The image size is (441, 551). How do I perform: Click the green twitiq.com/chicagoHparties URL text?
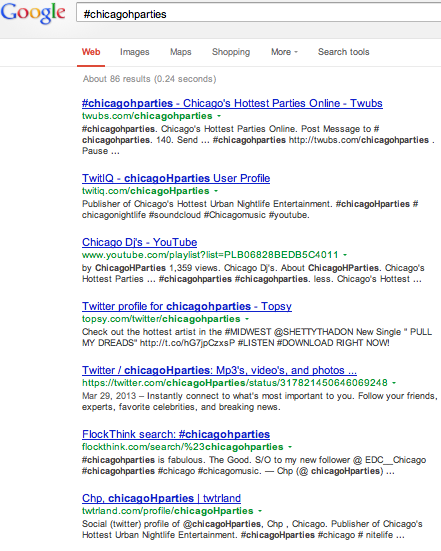(145, 191)
